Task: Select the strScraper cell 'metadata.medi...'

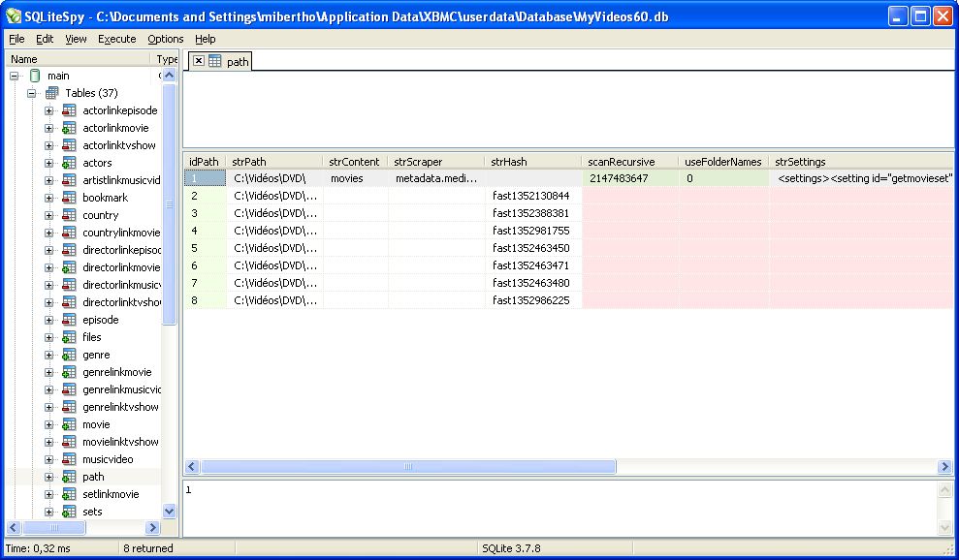Action: 436,178
